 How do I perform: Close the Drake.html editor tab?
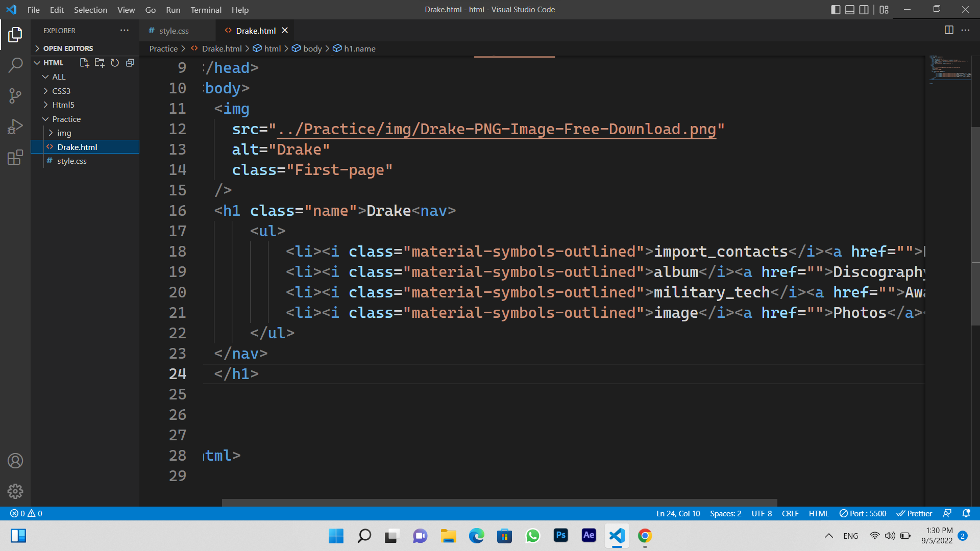click(285, 31)
